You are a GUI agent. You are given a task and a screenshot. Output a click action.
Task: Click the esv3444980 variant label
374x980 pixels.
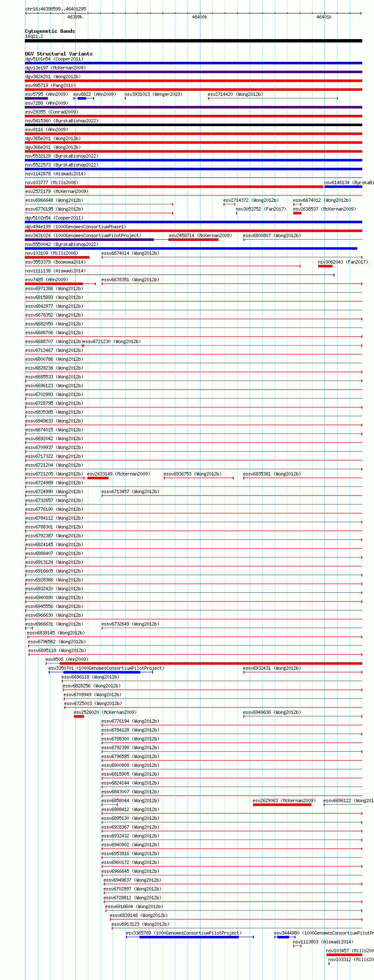(x=324, y=933)
